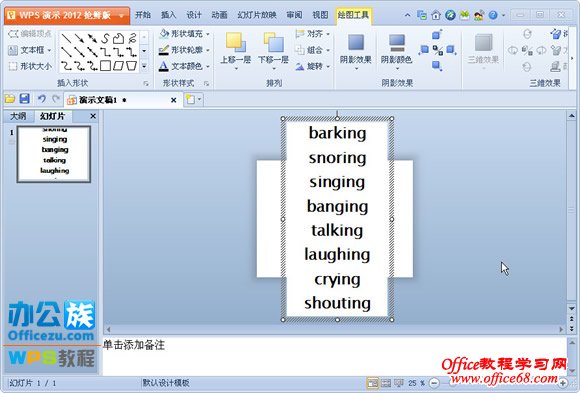
Task: Switch to 幻灯片放映 ribbon tab
Action: (257, 15)
